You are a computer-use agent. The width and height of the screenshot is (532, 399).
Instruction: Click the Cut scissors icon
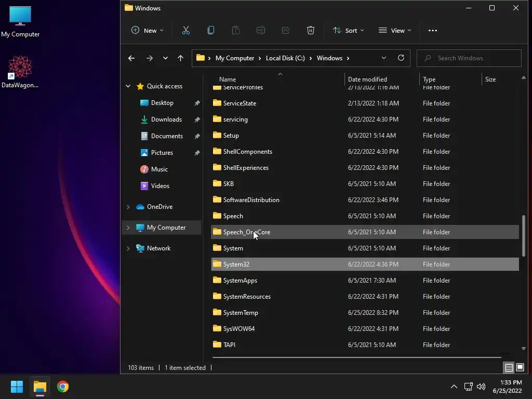[185, 31]
